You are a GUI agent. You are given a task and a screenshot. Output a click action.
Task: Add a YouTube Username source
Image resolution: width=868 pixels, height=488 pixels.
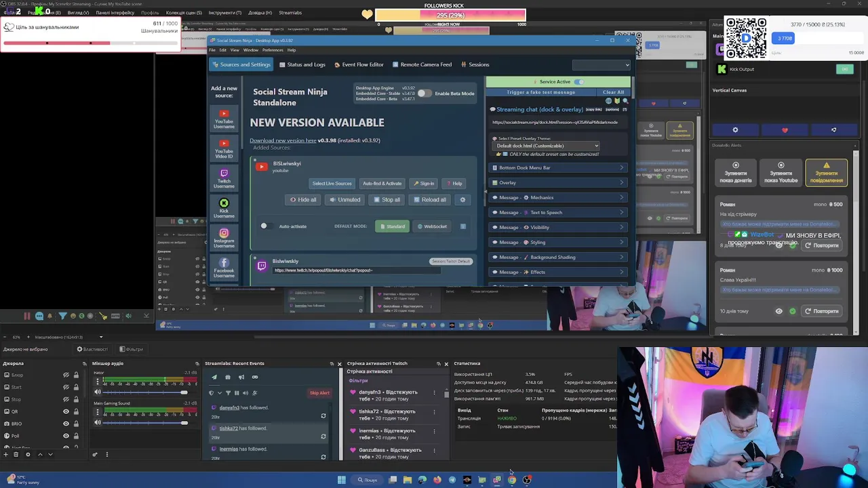[224, 119]
